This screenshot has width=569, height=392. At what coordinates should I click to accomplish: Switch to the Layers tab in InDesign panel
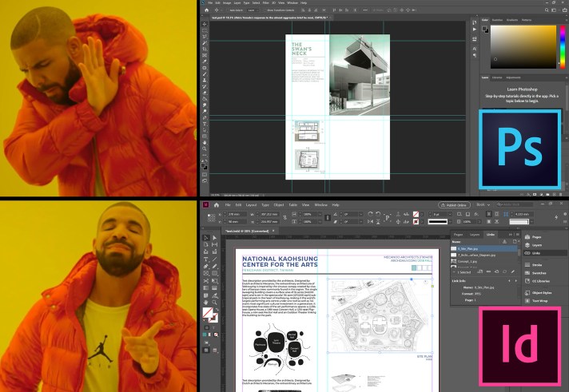click(475, 235)
